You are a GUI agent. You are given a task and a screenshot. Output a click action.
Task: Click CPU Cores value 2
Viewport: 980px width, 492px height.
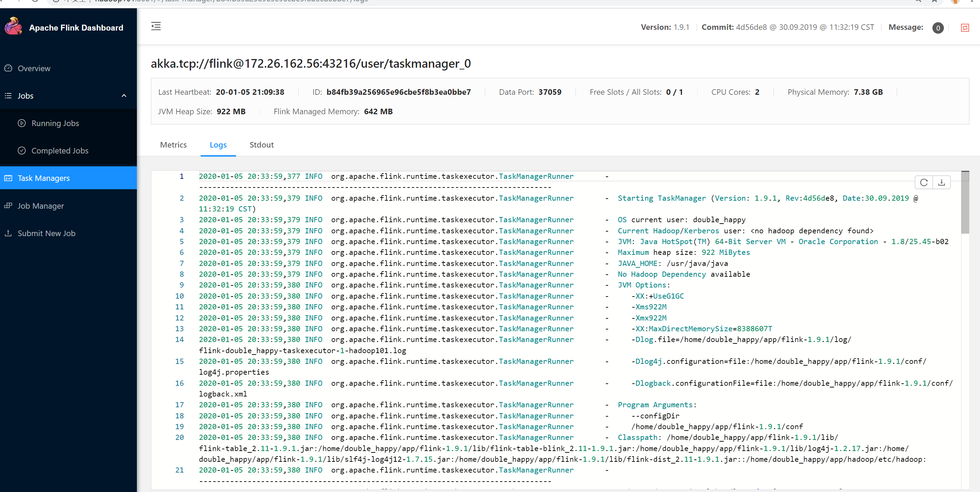(x=757, y=92)
